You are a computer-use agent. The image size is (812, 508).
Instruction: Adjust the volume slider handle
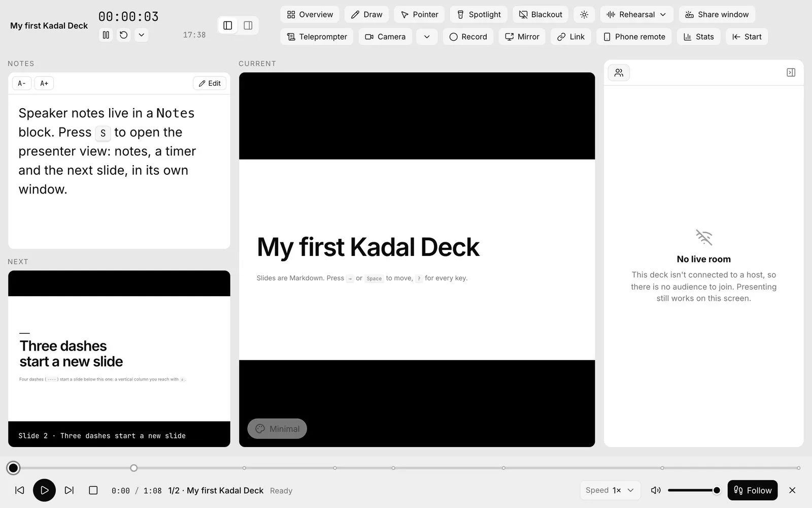click(x=717, y=490)
